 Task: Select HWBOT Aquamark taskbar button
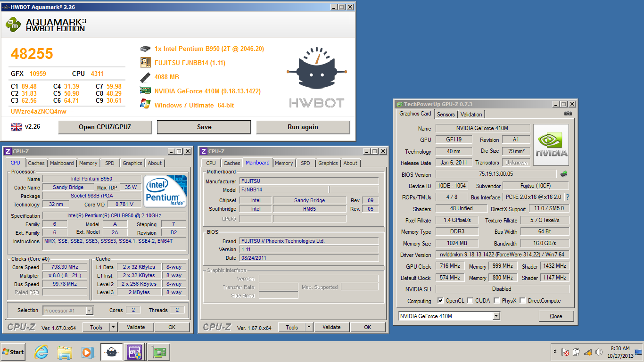[x=112, y=352]
